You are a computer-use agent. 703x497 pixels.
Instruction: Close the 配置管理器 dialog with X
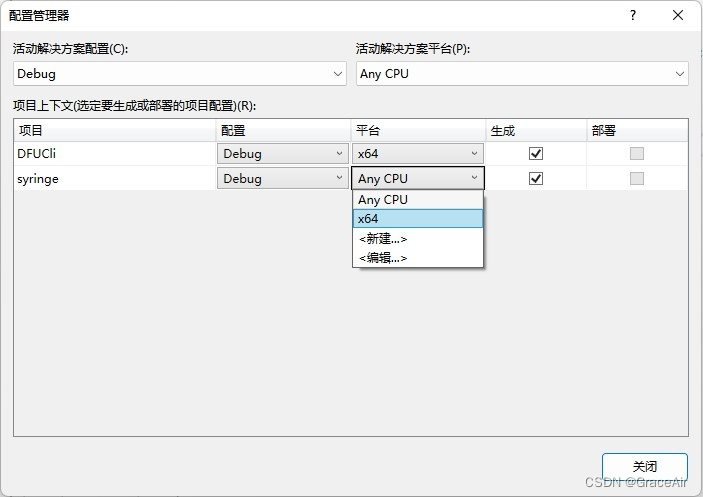coord(678,15)
